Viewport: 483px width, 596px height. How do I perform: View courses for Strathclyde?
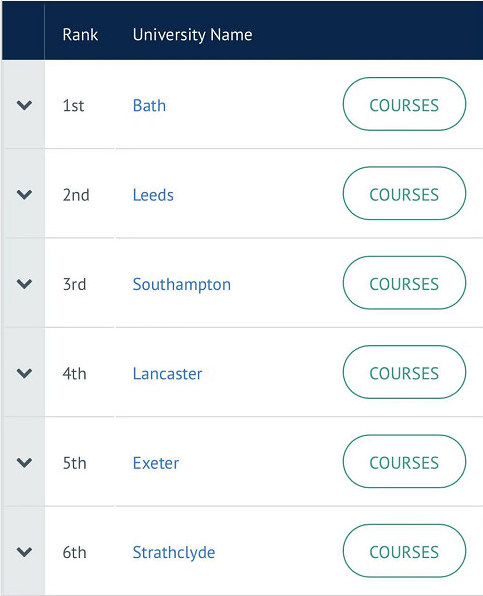pyautogui.click(x=404, y=551)
